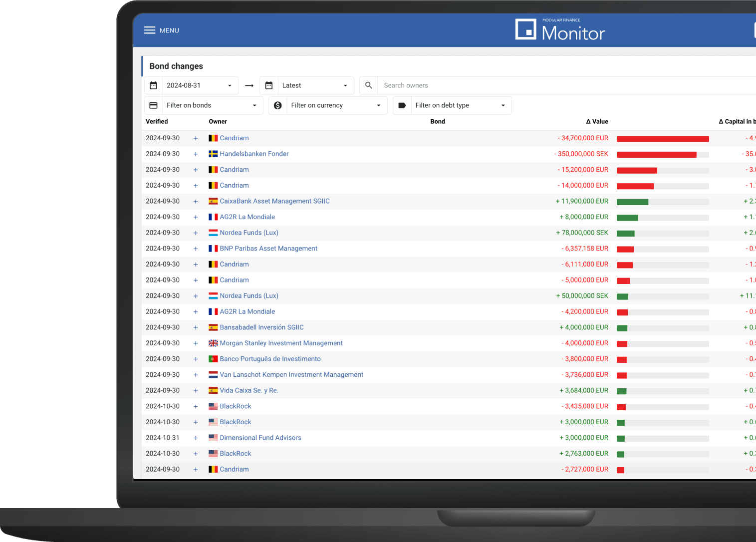Sort by the Owner column header
Screen dimensions: 756x542
click(x=218, y=121)
